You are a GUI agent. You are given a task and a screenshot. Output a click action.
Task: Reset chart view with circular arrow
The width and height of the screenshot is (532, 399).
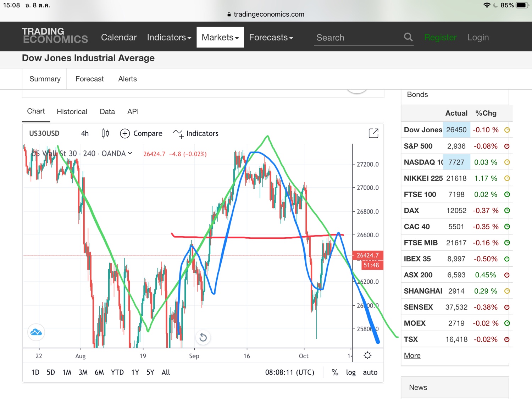(203, 337)
